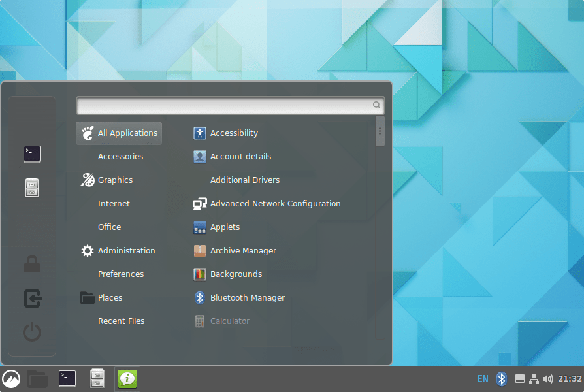Open Calculator by its label
Viewport: 584px width, 392px height.
tap(230, 321)
